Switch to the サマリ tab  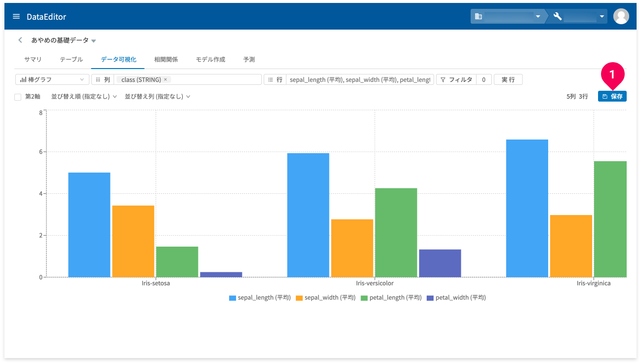[x=33, y=59]
